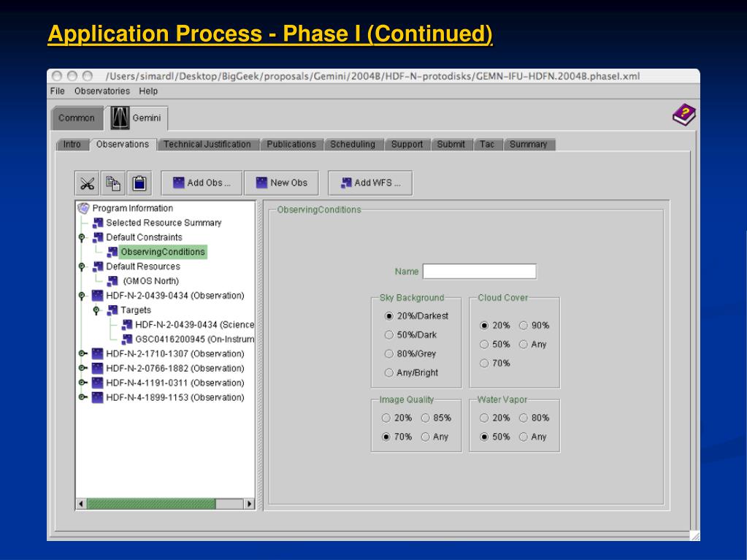747x560 pixels.
Task: Open the purple help book icon
Action: 683,115
